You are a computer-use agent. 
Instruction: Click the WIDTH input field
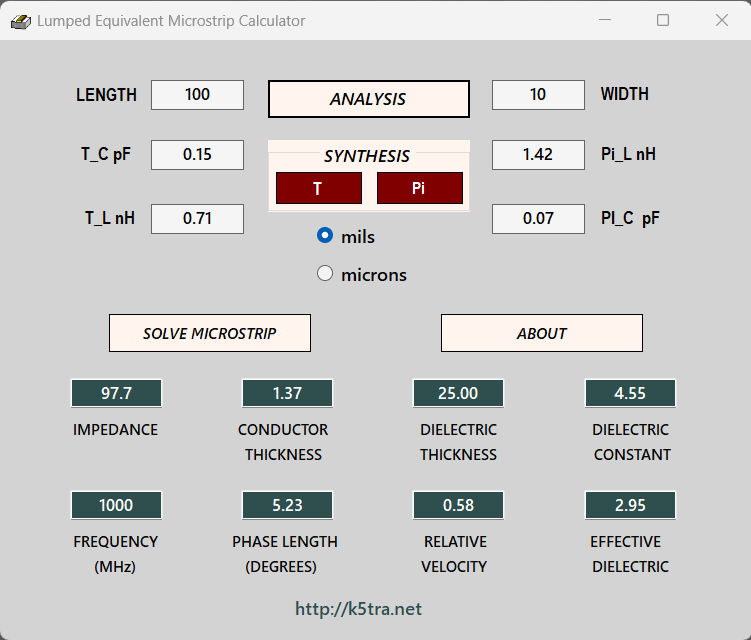click(x=538, y=95)
